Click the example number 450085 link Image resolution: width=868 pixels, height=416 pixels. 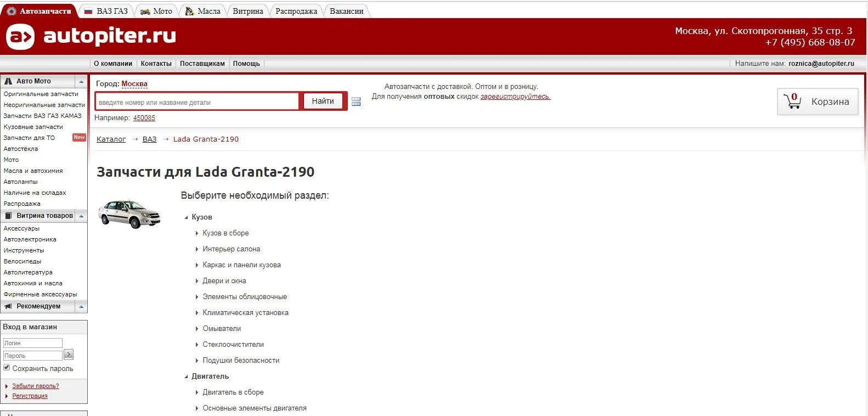pos(144,118)
